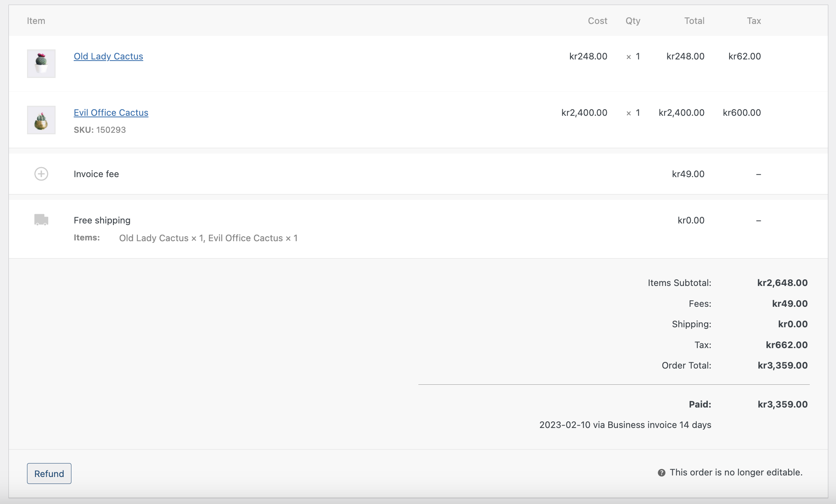Click the Tax total value kr662.00
The height and width of the screenshot is (504, 836).
point(787,345)
